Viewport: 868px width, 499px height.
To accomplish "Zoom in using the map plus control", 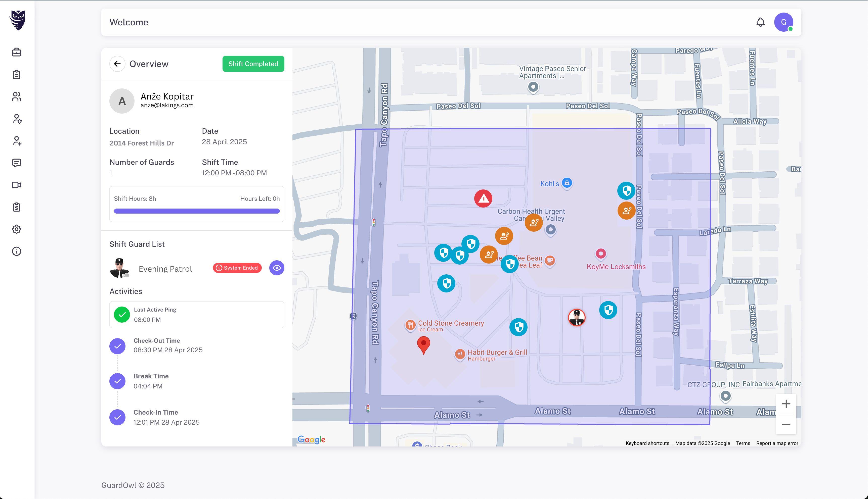I will pos(786,404).
